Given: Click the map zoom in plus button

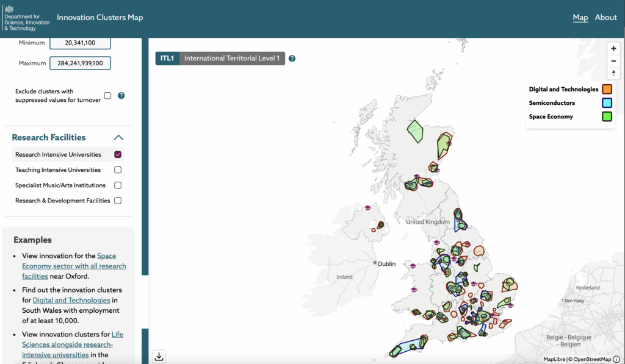Looking at the screenshot, I should click(613, 49).
